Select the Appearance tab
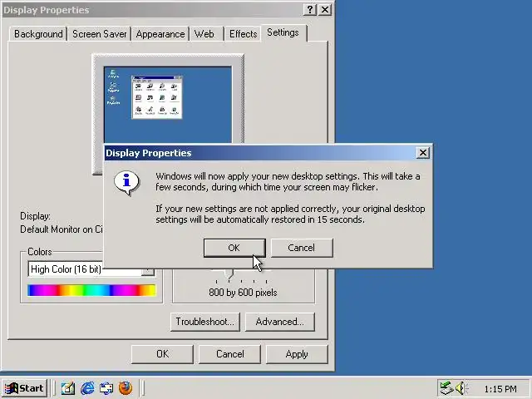Image resolution: width=532 pixels, height=399 pixels. (160, 34)
